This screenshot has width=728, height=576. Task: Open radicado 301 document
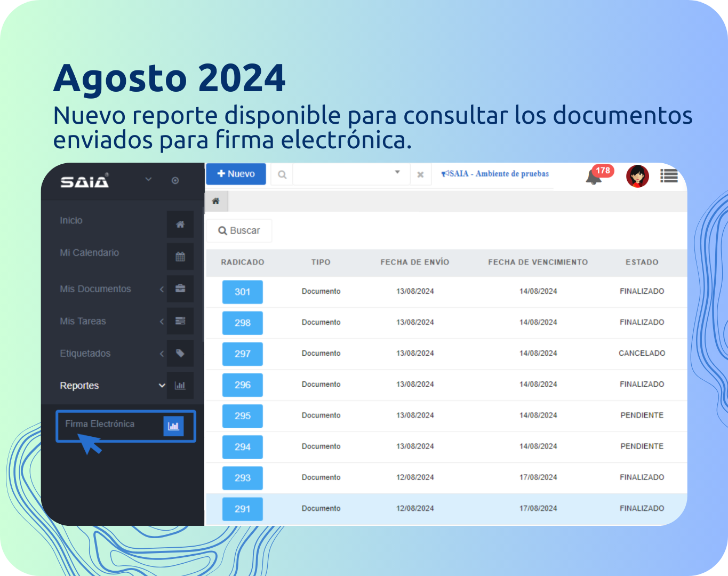coord(242,292)
